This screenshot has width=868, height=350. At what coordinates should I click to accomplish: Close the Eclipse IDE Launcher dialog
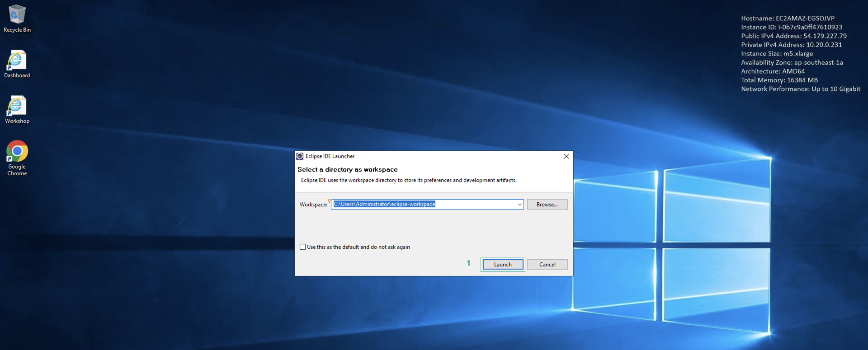coord(566,156)
